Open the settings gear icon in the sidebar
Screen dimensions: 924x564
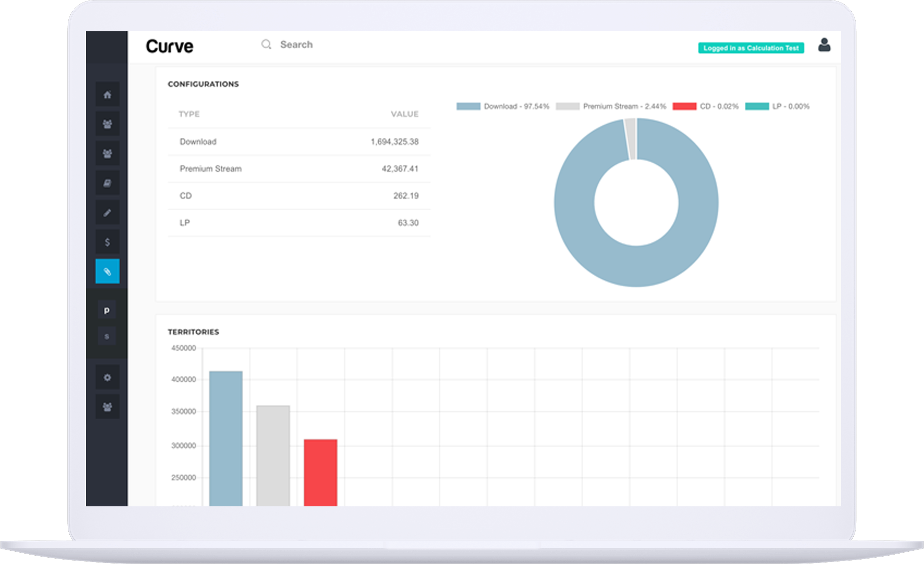point(107,377)
